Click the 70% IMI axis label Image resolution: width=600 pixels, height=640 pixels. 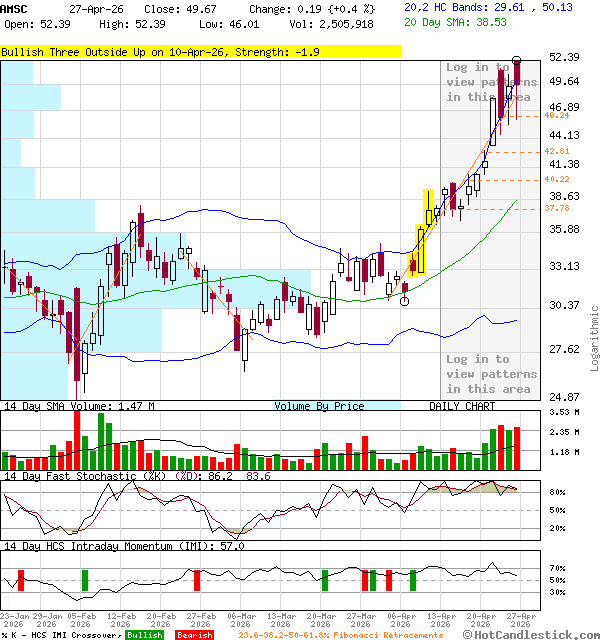coord(557,568)
